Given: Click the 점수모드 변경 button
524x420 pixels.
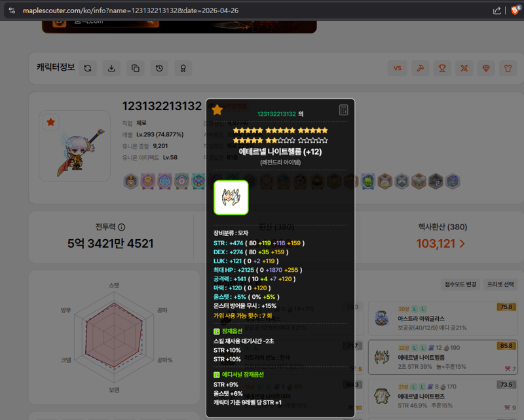Looking at the screenshot, I should tap(460, 284).
